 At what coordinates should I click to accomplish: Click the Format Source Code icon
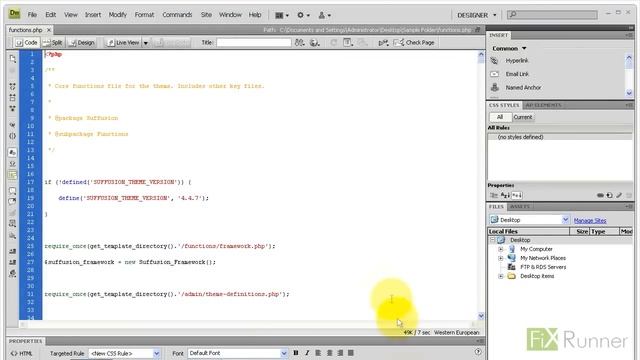pos(12,273)
